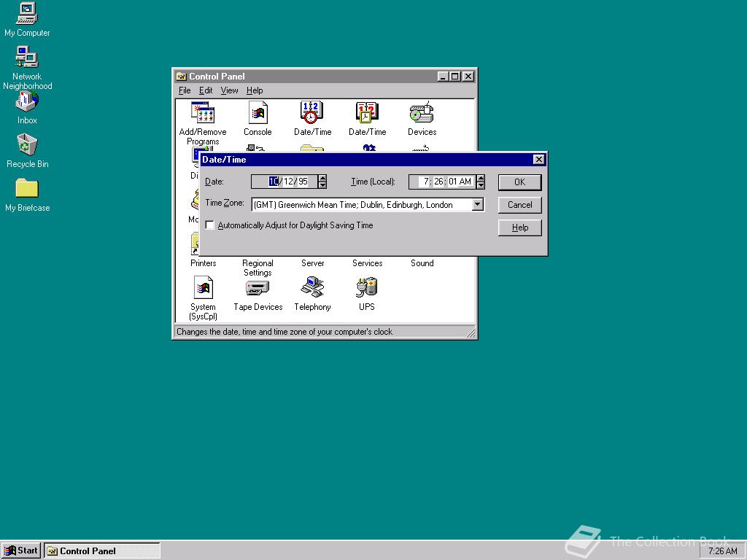The height and width of the screenshot is (560, 747).
Task: Click the taskbar clock showing 7:26 AM
Action: (x=723, y=551)
